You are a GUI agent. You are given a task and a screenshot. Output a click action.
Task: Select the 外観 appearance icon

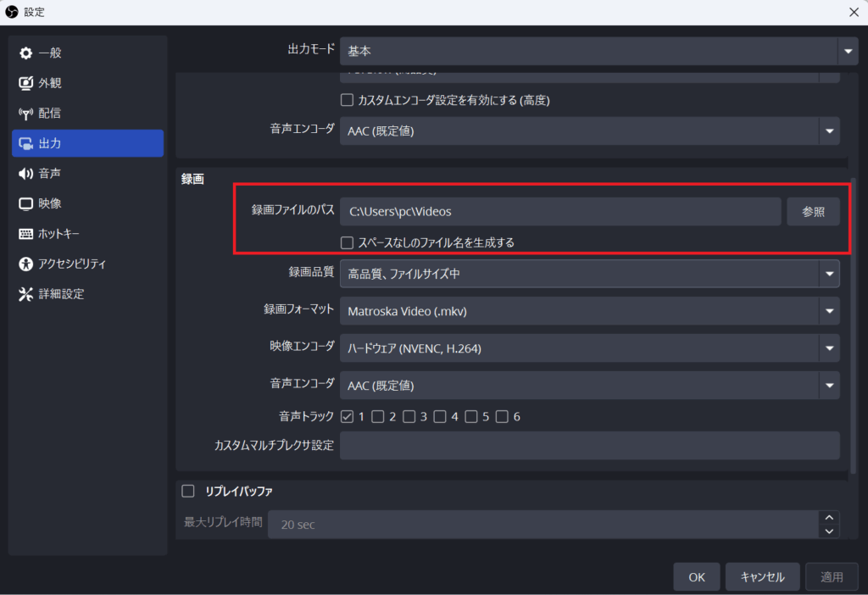[25, 83]
